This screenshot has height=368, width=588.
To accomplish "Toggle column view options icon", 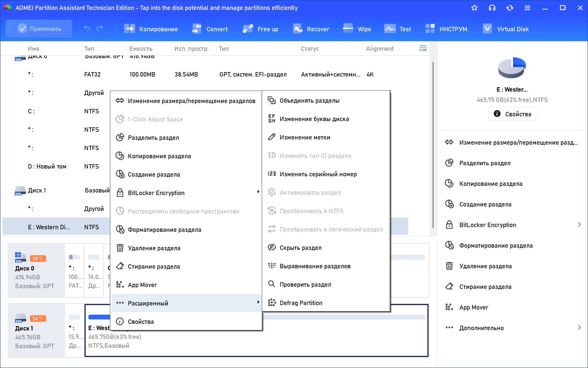I will point(423,48).
